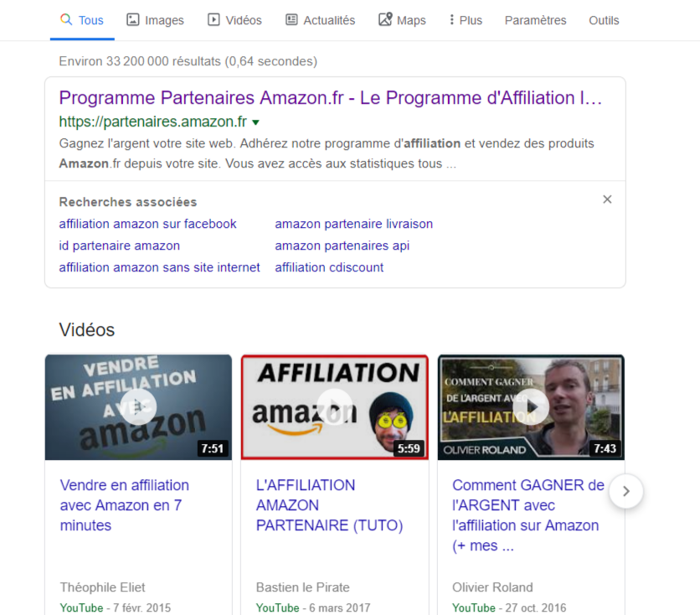
Task: Close the Recherches associées box
Action: point(607,199)
